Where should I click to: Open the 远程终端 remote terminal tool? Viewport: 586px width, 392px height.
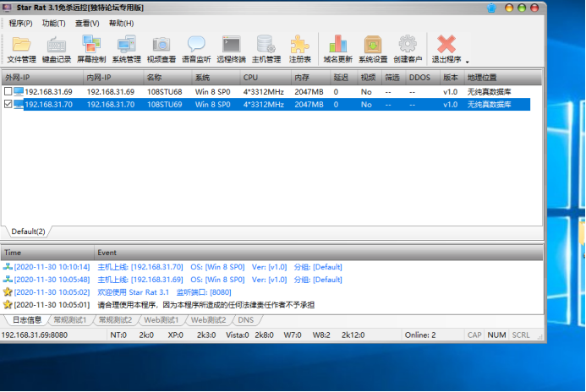(x=231, y=49)
